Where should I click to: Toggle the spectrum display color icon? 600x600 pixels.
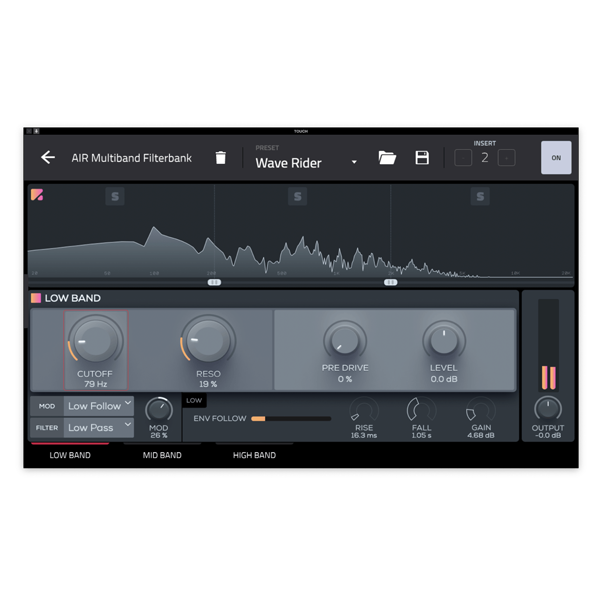(37, 194)
